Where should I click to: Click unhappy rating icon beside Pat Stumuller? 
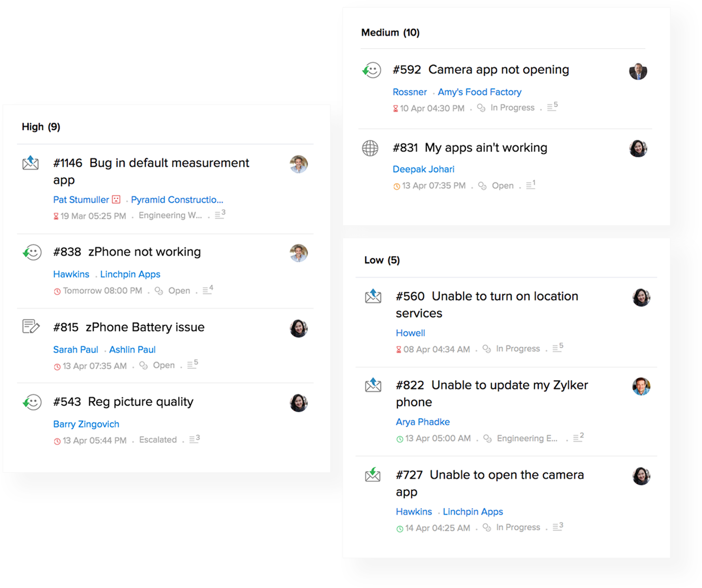116,199
